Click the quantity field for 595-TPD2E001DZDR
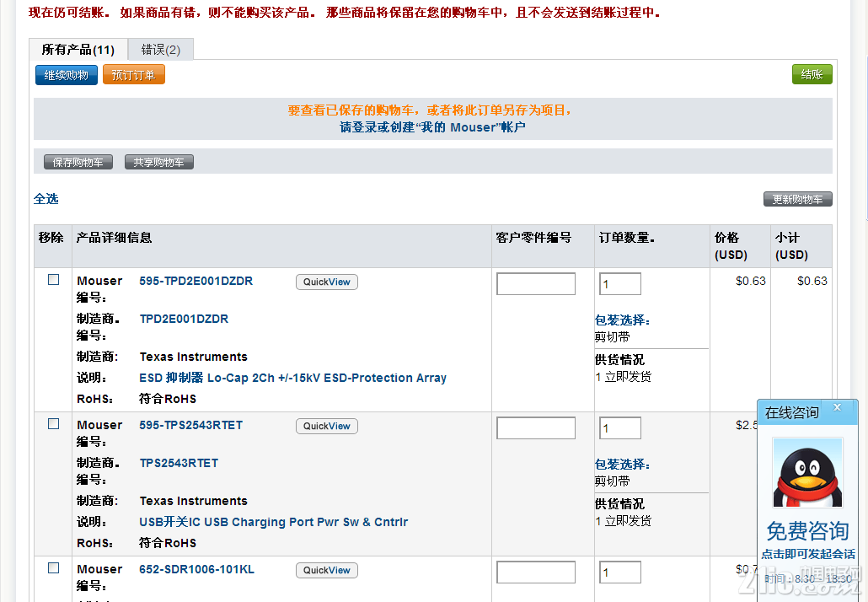This screenshot has height=602, width=868. (620, 283)
